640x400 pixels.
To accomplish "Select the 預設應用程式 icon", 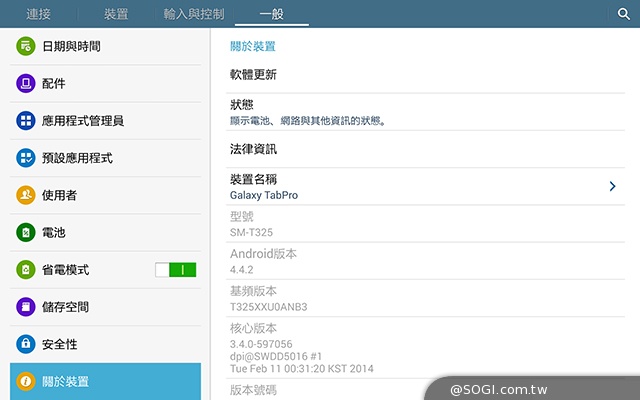I will tap(26, 158).
